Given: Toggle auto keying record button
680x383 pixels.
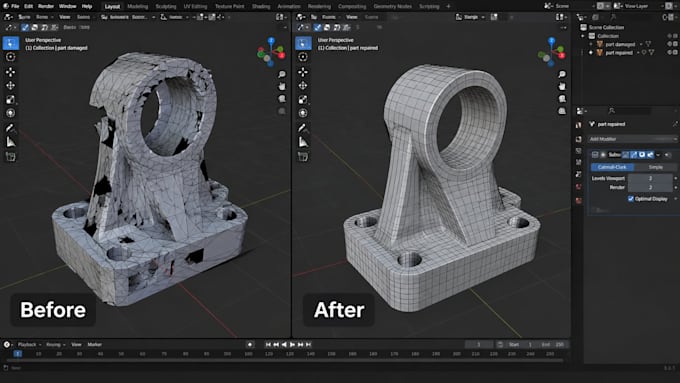Looking at the screenshot, I should tap(250, 344).
